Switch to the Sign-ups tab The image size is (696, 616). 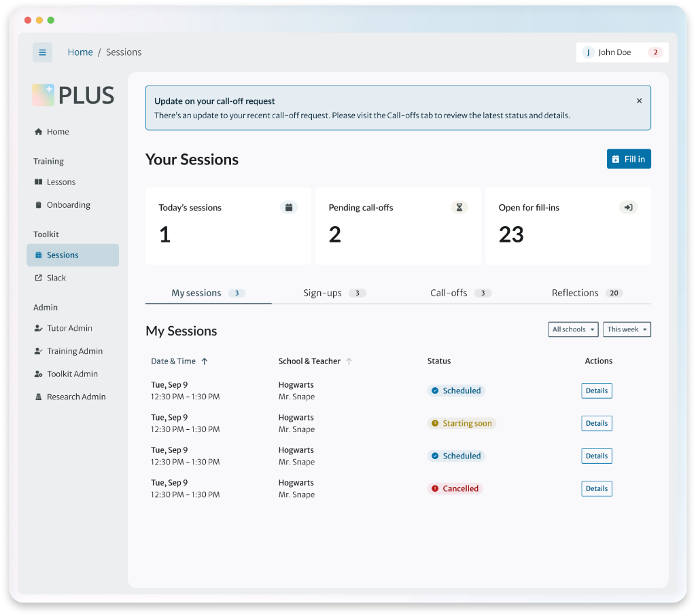coord(334,293)
